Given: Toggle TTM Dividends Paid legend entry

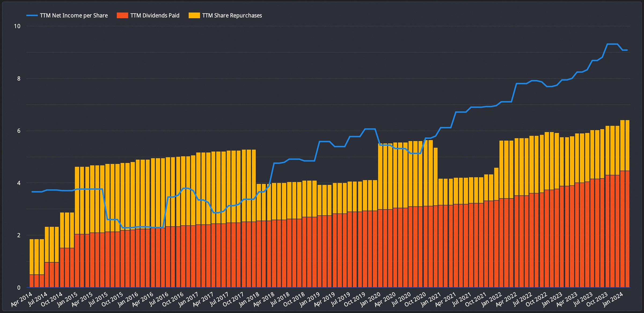Looking at the screenshot, I should click(x=155, y=16).
